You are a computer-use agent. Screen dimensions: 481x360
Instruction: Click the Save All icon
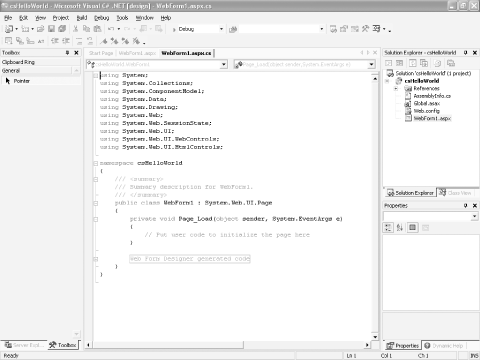[x=62, y=29]
